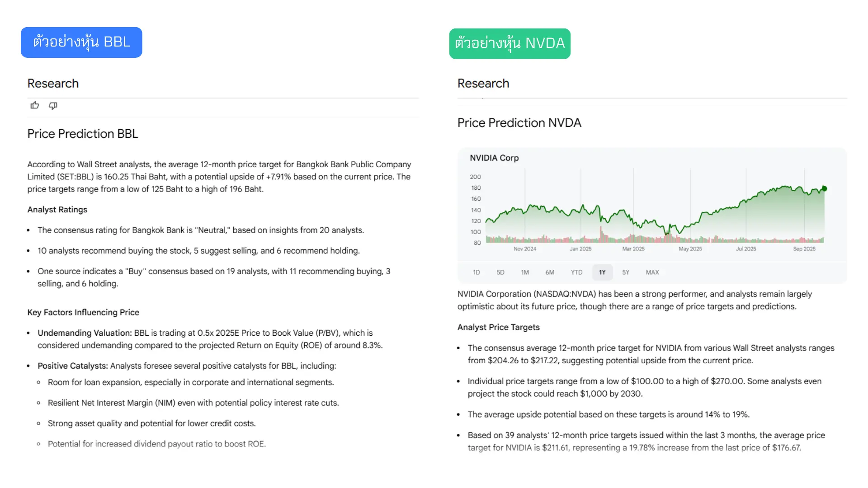Switch chart to 6M range
Screen dimensions: 868x488
(549, 272)
